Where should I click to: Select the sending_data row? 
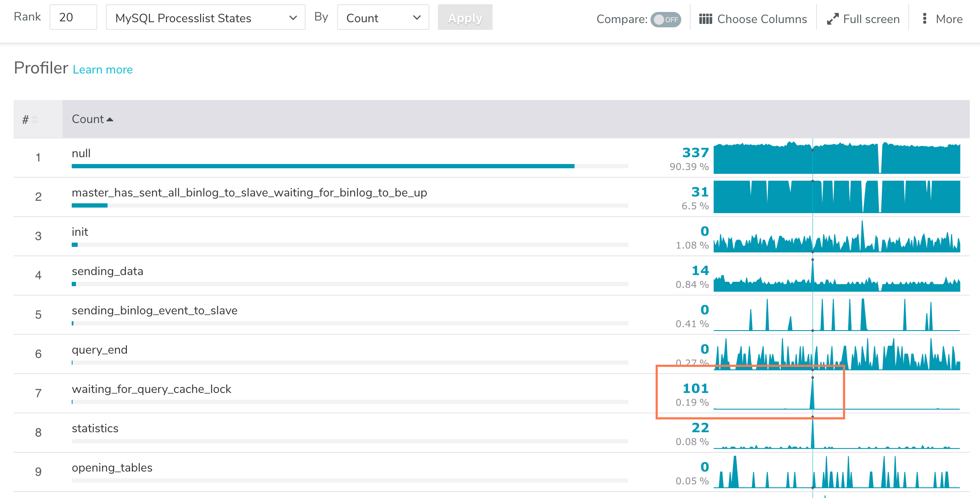tap(108, 272)
